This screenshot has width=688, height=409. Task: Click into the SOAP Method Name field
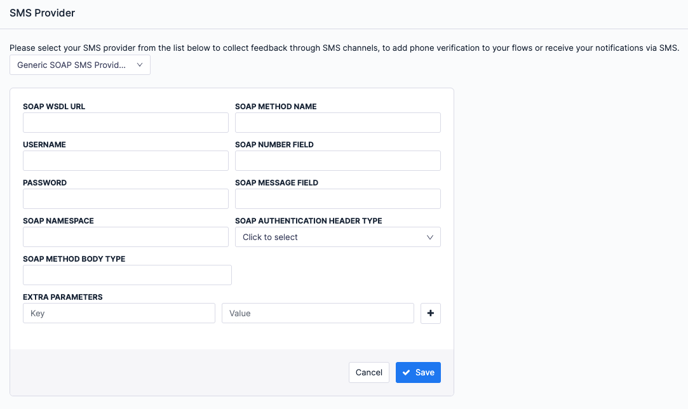click(337, 123)
